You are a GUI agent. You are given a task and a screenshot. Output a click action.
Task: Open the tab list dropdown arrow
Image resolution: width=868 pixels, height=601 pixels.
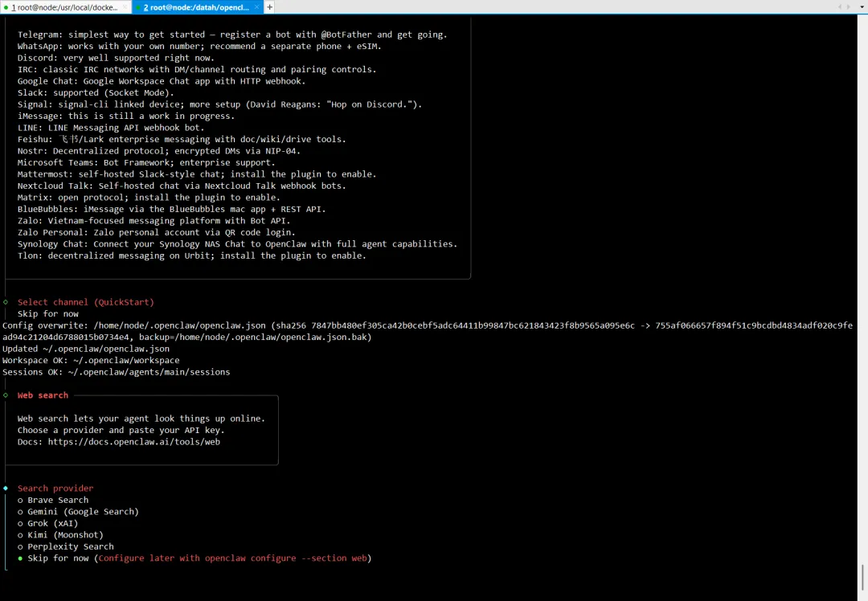(x=862, y=7)
